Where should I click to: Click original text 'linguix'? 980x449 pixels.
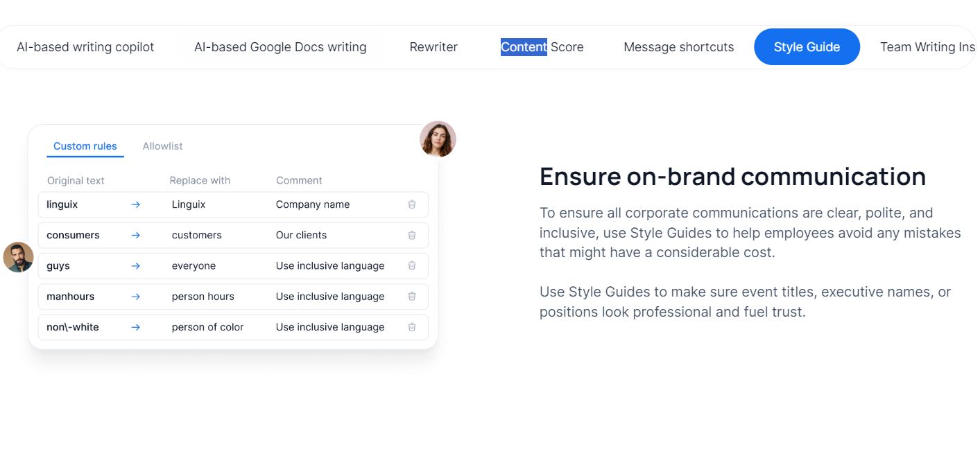(x=62, y=204)
